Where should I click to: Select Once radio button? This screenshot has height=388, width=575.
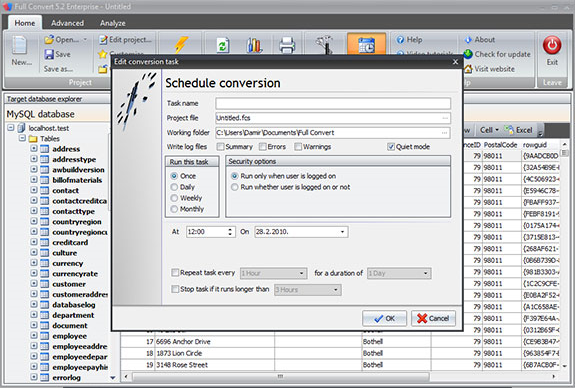(174, 176)
